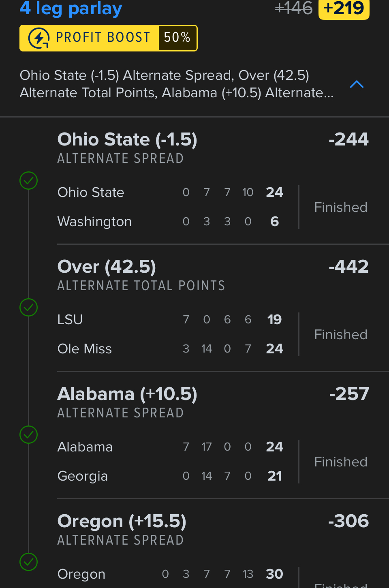Select the Alabama (+10.5) leg heading
This screenshot has height=588, width=389.
[x=127, y=394]
